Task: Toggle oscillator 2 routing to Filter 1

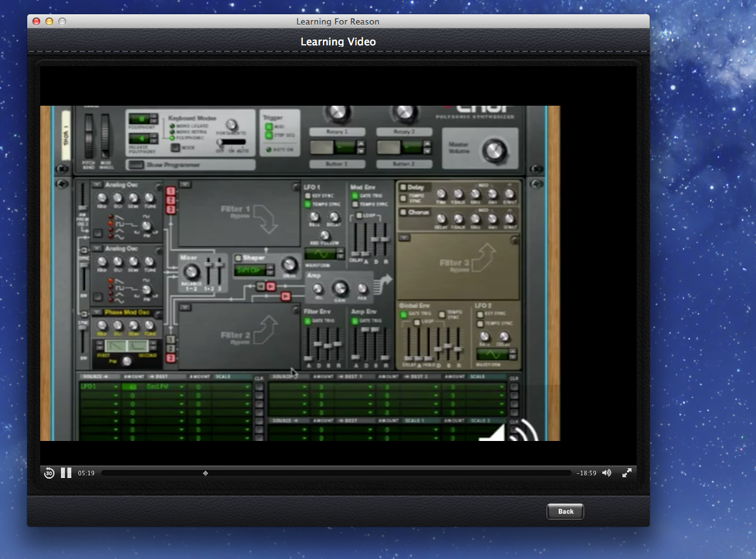Action: click(x=170, y=200)
